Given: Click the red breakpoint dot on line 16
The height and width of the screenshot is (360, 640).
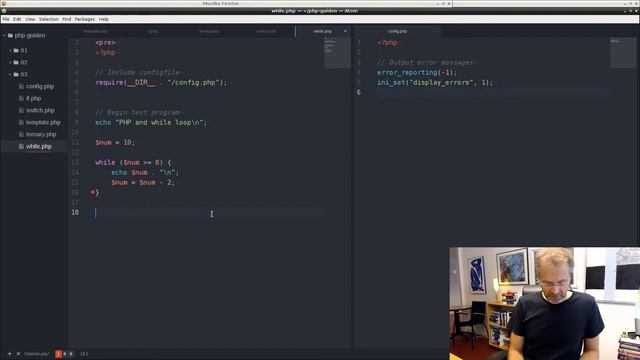Looking at the screenshot, I should [x=93, y=192].
